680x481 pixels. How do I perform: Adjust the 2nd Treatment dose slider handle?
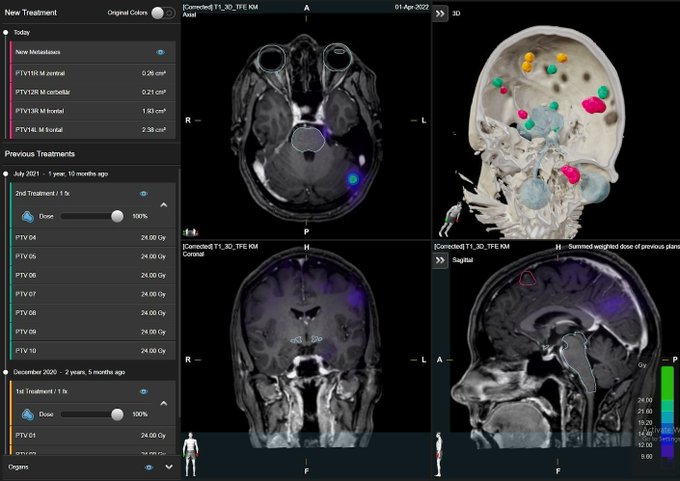point(117,216)
